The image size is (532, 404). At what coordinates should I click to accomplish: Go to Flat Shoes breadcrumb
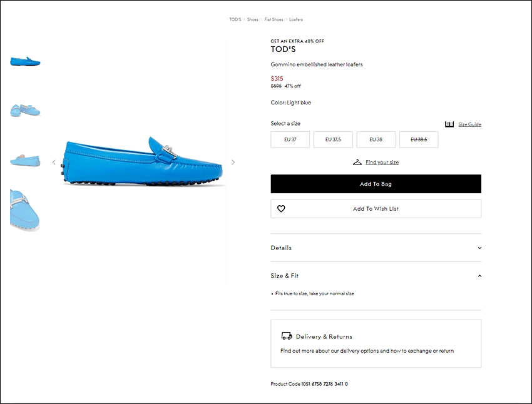(274, 19)
